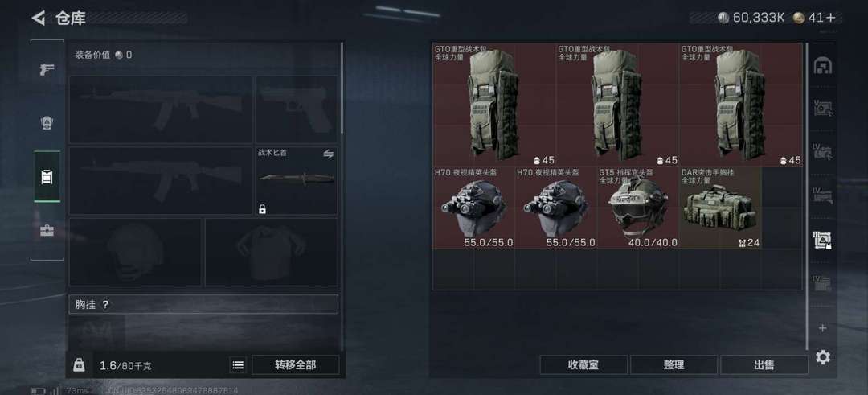Viewport: 868px width, 395px height.
Task: Click the equipment panel vertical scrollbar
Action: 342,88
